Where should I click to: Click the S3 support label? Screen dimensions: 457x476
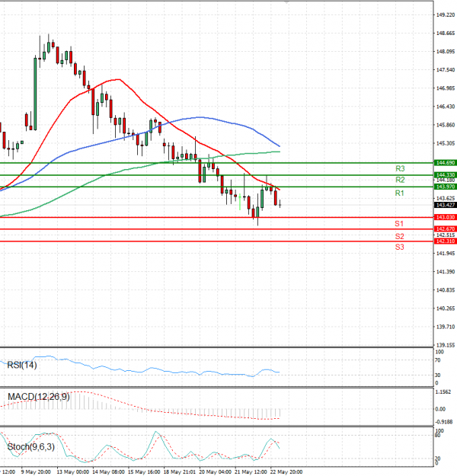point(399,248)
